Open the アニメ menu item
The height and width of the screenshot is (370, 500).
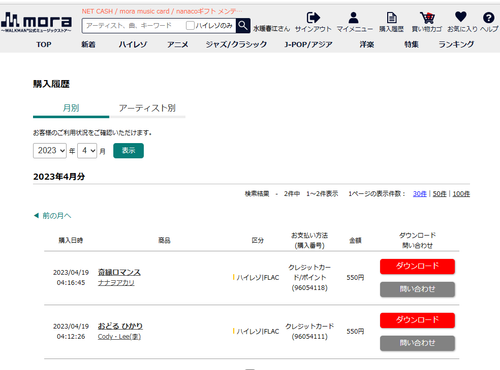[178, 44]
